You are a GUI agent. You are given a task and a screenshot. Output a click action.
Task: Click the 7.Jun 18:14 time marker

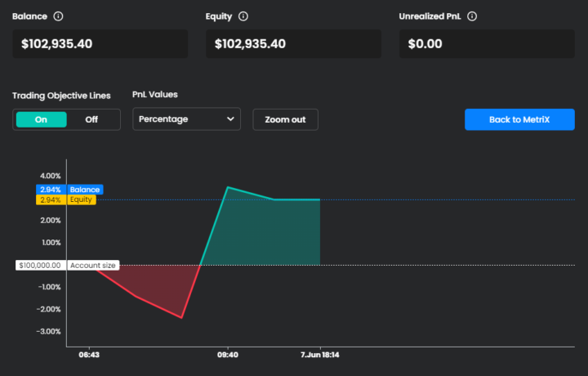tap(320, 355)
